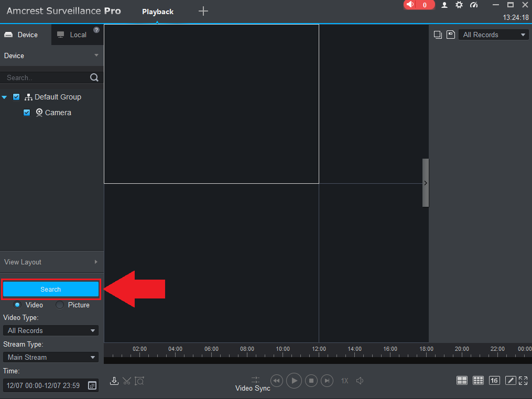This screenshot has height=399, width=532.
Task: Uncheck the Default Group checkbox
Action: 16,97
